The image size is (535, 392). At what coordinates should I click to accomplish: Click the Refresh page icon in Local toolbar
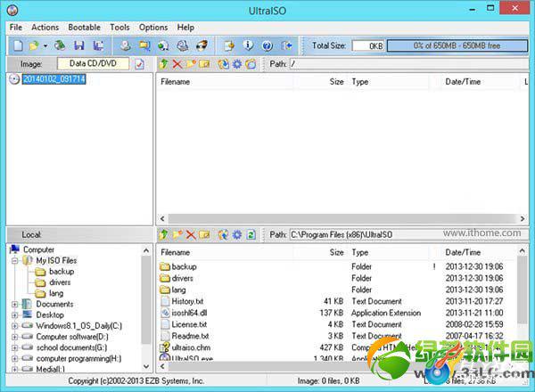coord(251,234)
